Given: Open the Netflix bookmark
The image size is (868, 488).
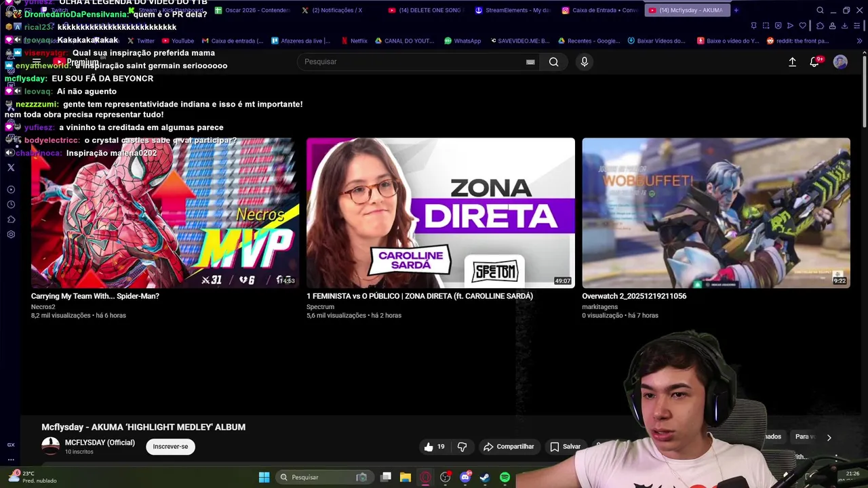Looking at the screenshot, I should click(x=354, y=41).
